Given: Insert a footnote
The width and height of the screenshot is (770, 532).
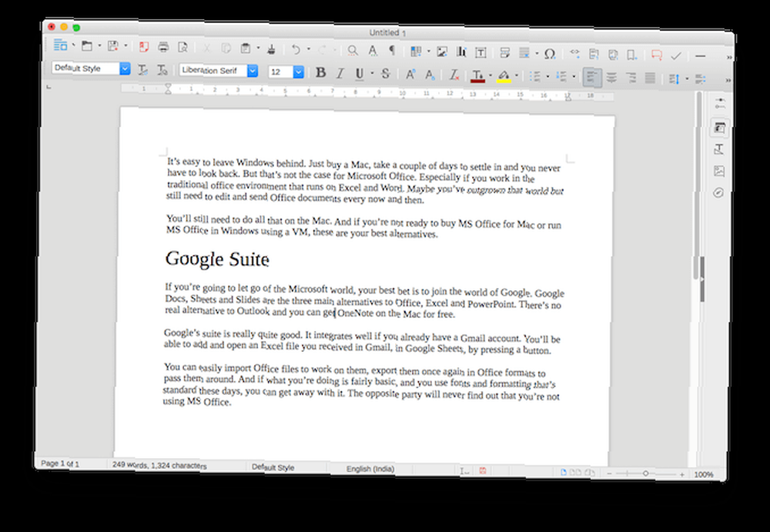Looking at the screenshot, I should click(x=594, y=55).
